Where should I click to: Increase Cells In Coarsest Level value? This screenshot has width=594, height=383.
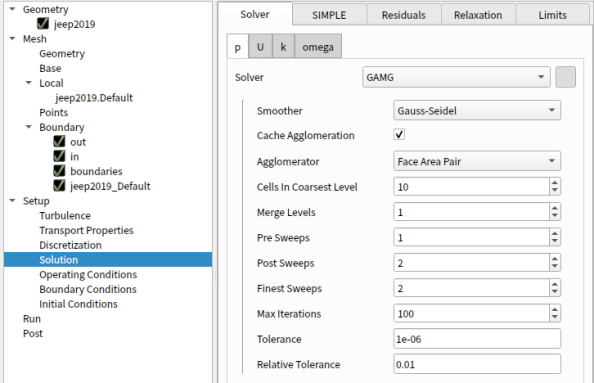(x=555, y=183)
